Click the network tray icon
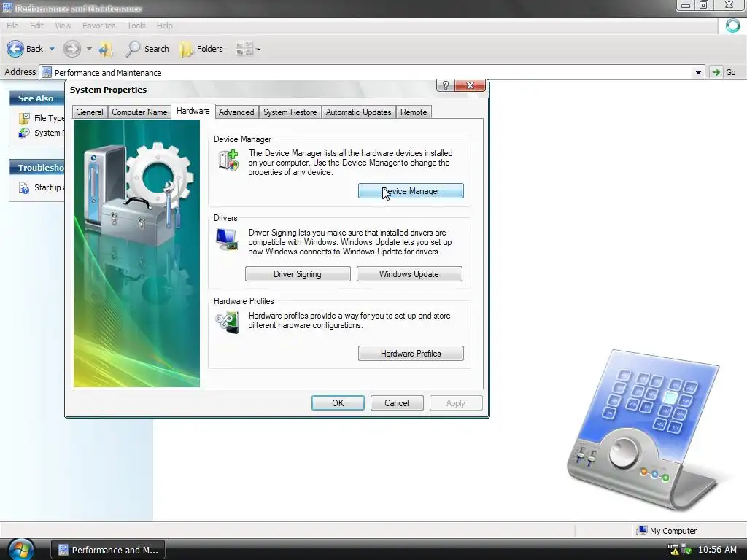The height and width of the screenshot is (560, 747). point(673,550)
